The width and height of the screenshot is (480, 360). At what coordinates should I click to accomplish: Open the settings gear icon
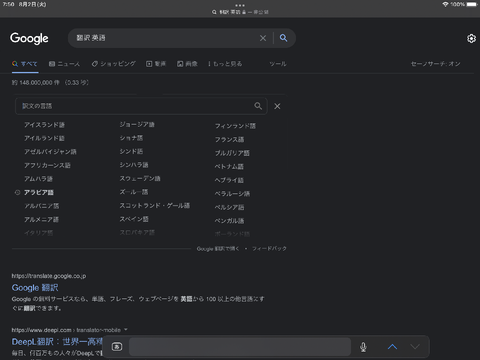(471, 39)
